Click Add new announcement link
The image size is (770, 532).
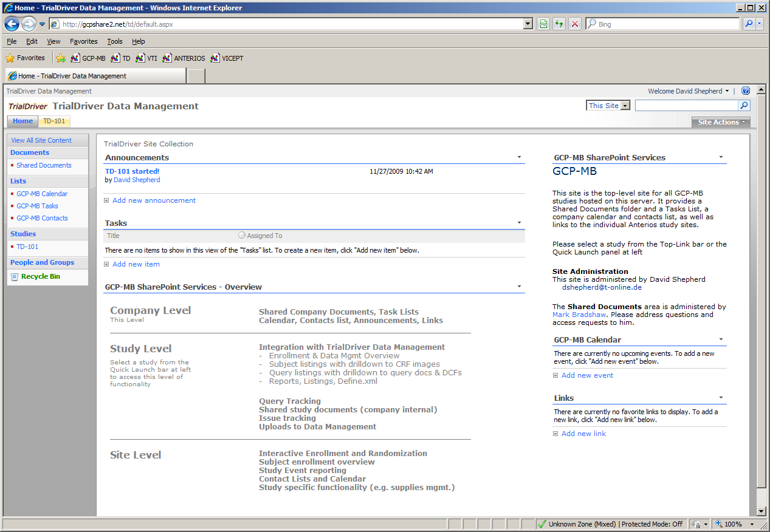click(x=154, y=200)
